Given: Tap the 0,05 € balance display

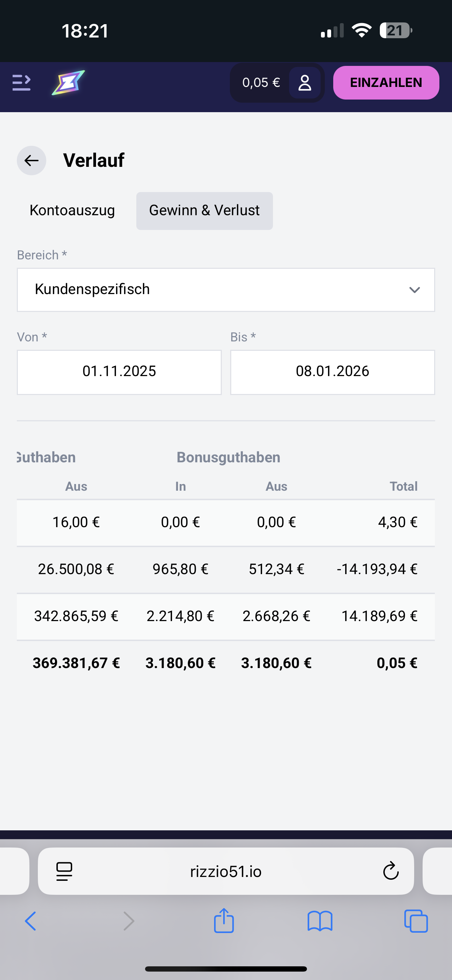Looking at the screenshot, I should [261, 83].
